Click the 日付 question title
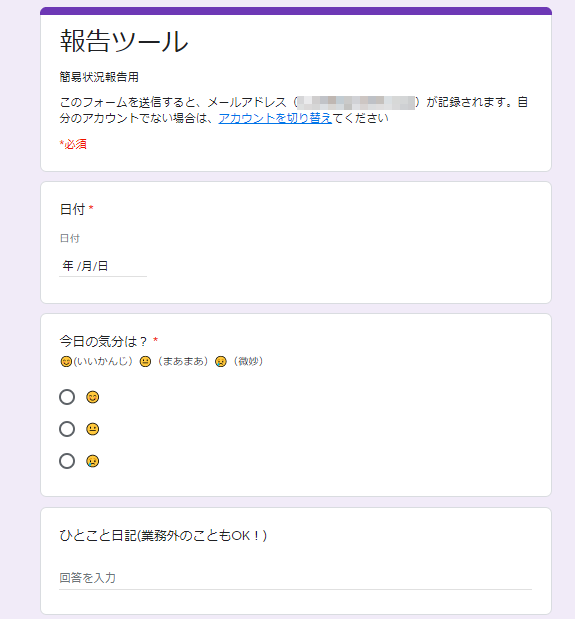The width and height of the screenshot is (575, 619). tap(72, 209)
